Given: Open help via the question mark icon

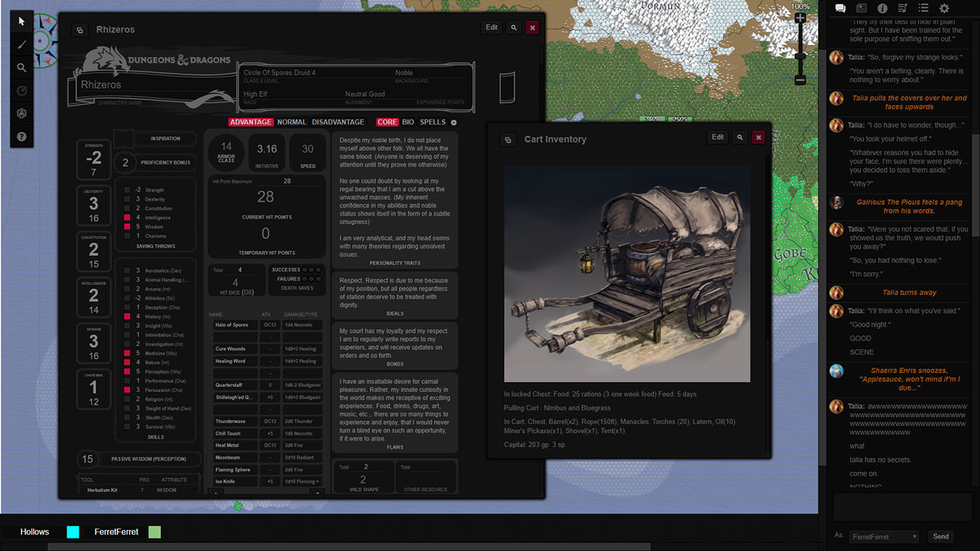Looking at the screenshot, I should click(21, 136).
